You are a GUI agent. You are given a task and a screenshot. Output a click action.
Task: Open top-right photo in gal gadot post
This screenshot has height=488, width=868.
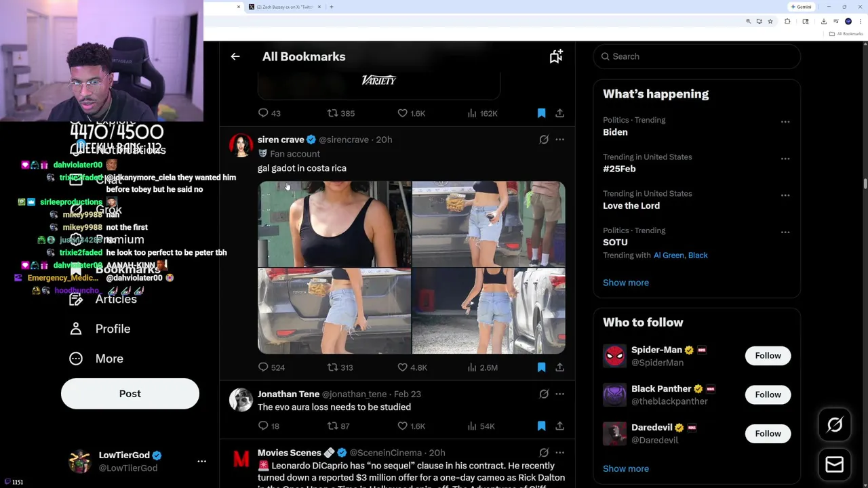coord(488,224)
